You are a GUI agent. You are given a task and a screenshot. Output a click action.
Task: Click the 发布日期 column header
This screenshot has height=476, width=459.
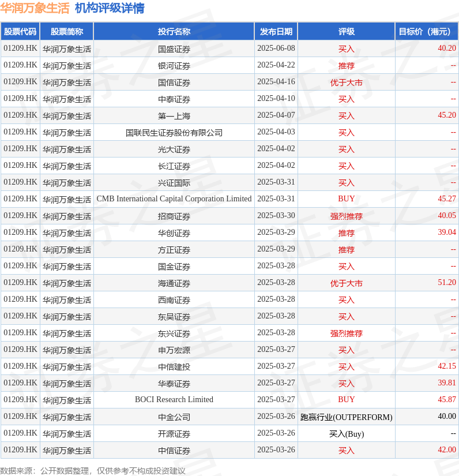tap(276, 32)
